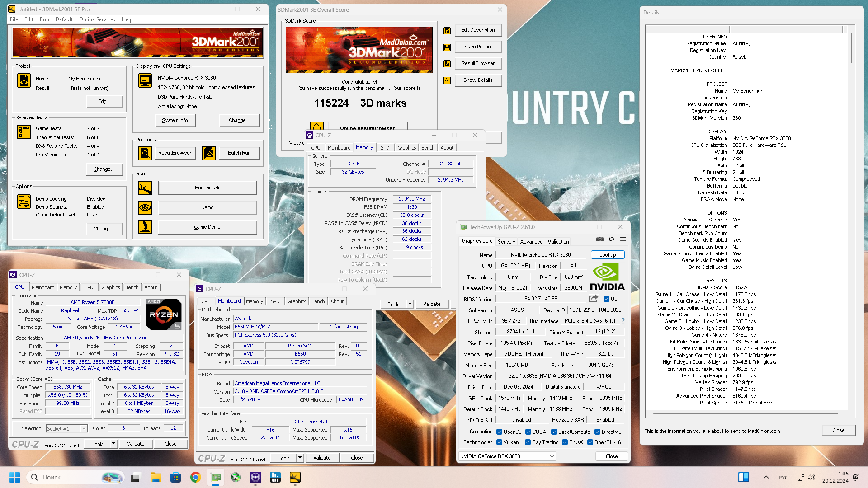868x488 pixels.
Task: Toggle the UEFI checkbox in GPU-Z
Action: coord(607,299)
